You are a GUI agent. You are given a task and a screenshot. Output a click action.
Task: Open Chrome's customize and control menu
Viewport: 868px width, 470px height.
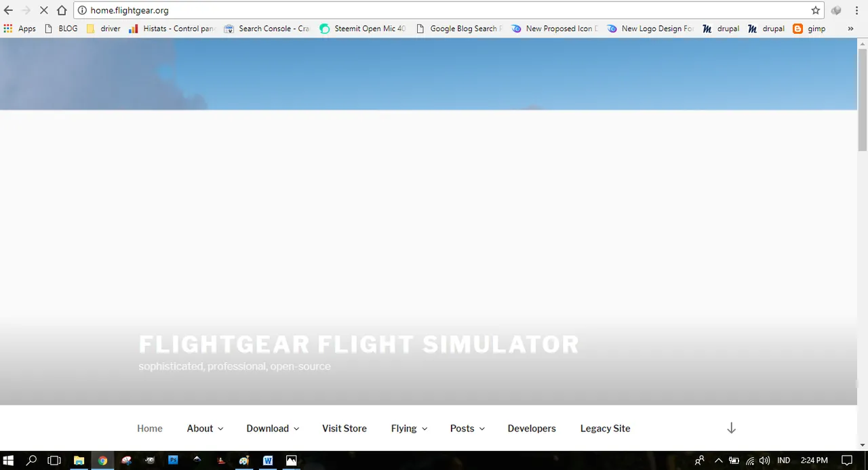click(x=856, y=10)
